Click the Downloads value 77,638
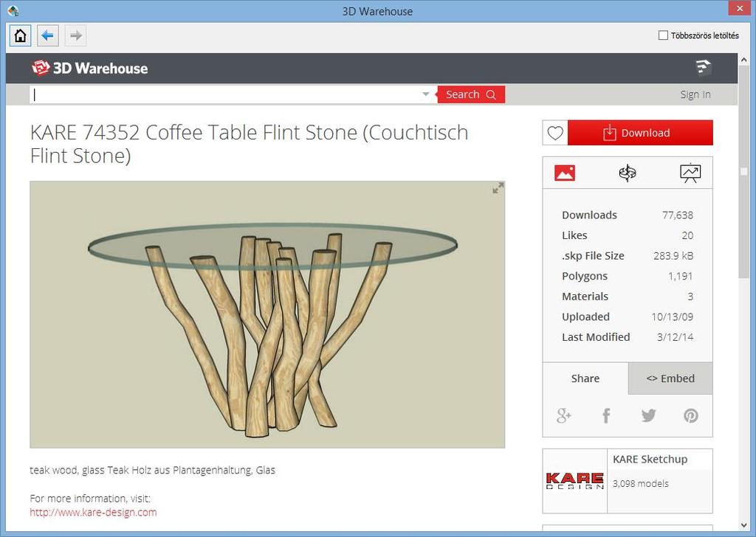 tap(678, 215)
